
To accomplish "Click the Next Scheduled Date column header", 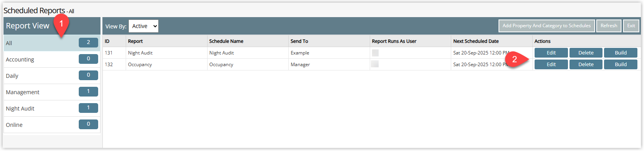I will [x=492, y=41].
